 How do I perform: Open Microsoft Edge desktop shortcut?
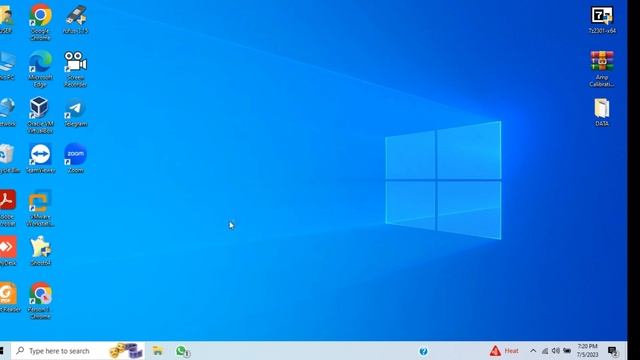click(x=40, y=69)
